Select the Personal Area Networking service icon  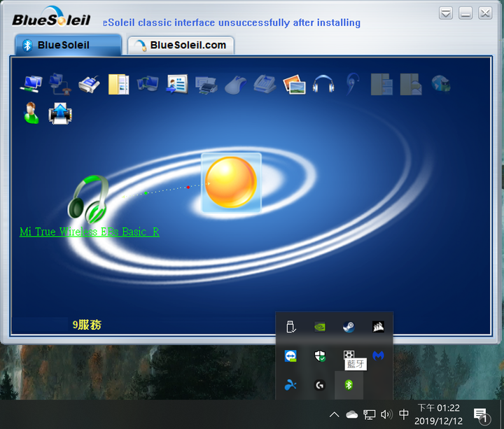pos(31,84)
